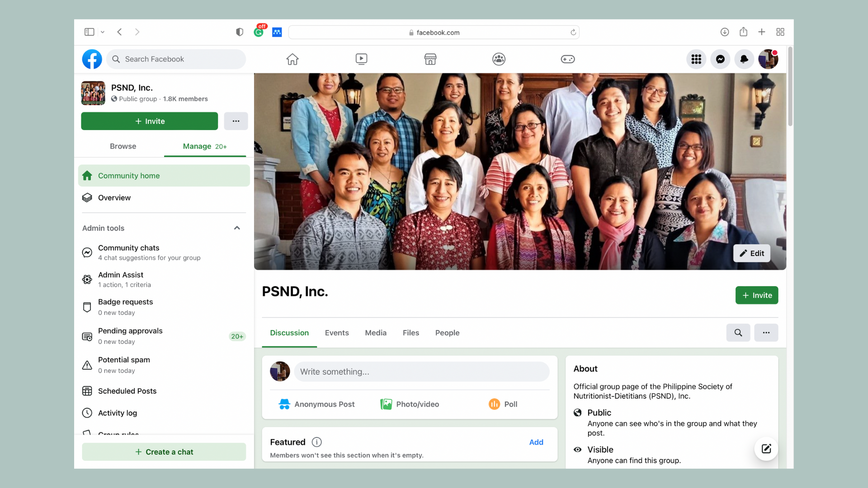
Task: Click the floating new message compose icon
Action: pyautogui.click(x=766, y=449)
